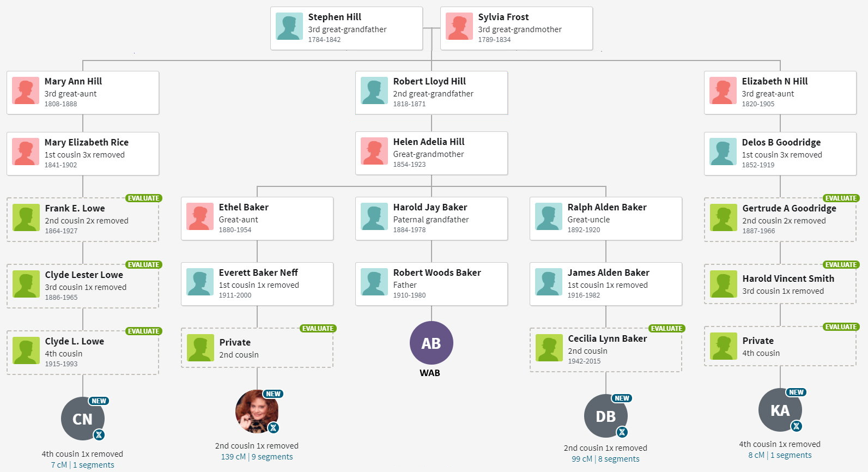Click Evaluate badge on Frank E. Lowe
The image size is (868, 472).
144,198
